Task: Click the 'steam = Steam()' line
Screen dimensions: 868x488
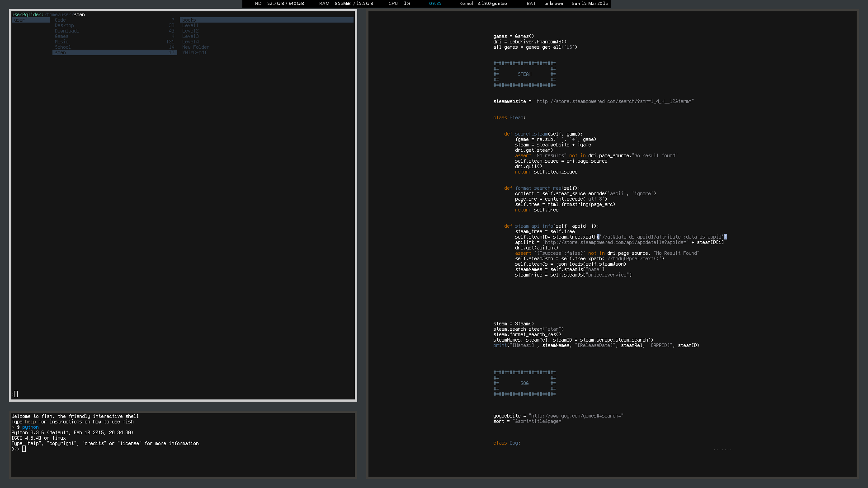Action: 514,324
